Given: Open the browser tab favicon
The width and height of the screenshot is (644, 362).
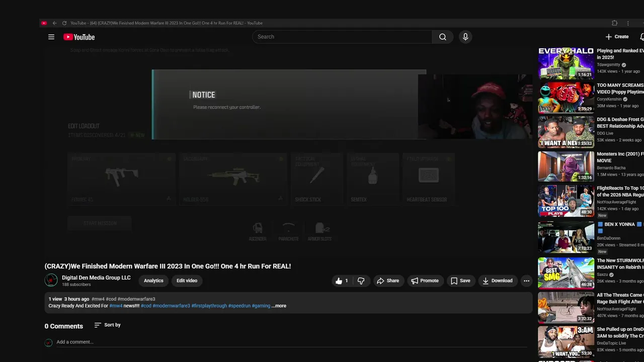Looking at the screenshot, I should [44, 23].
